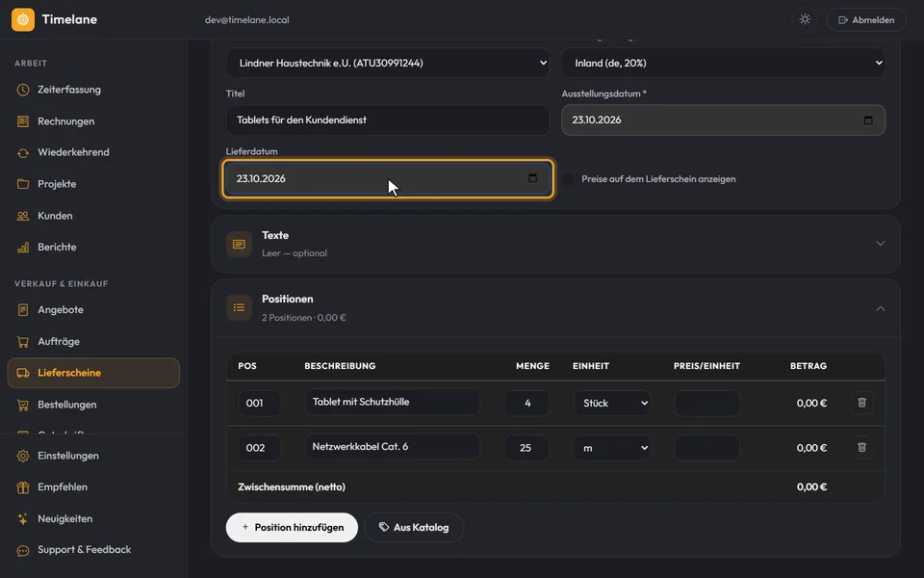The width and height of the screenshot is (924, 578).
Task: Click the Menge field showing 4
Action: 526,404
